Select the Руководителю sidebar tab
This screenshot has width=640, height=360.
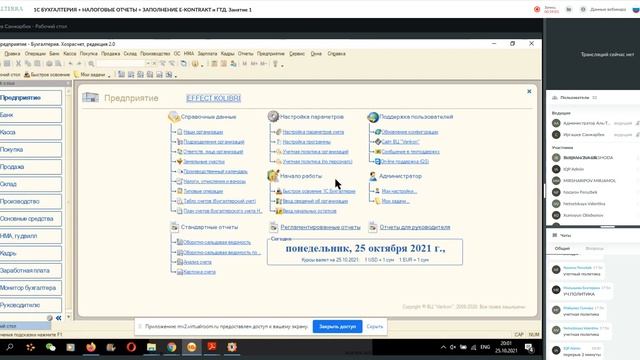pos(31,305)
